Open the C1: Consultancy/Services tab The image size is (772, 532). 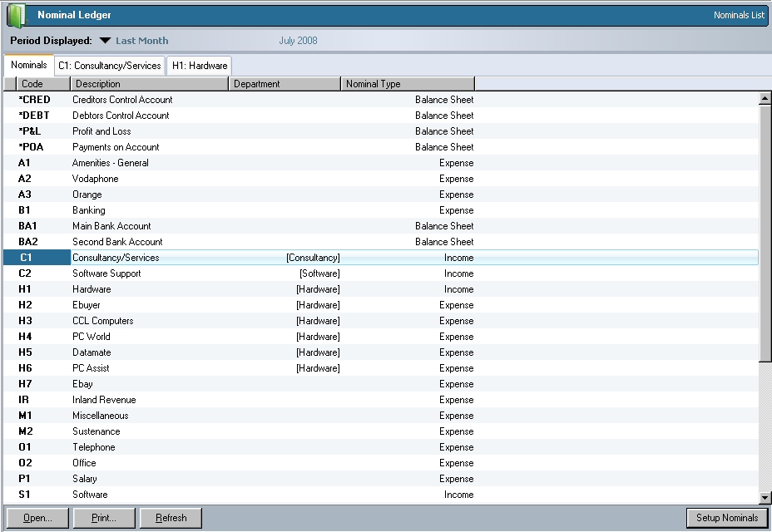point(109,66)
